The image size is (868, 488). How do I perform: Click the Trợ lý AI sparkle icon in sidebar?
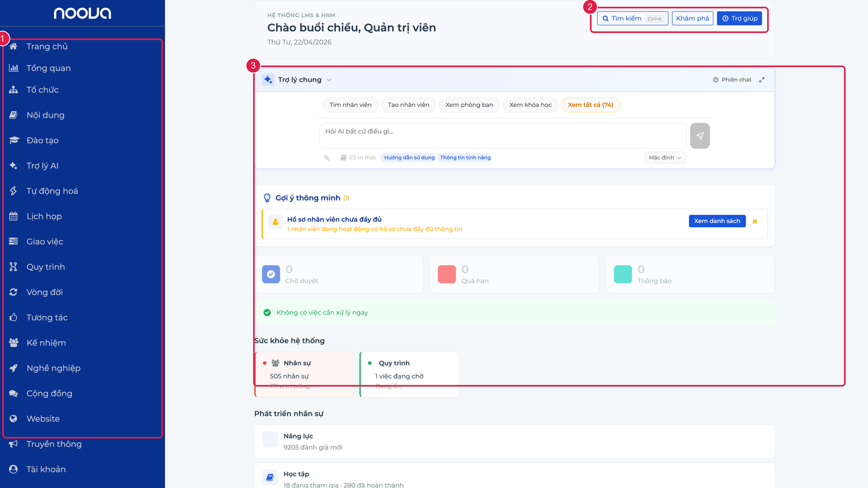14,165
